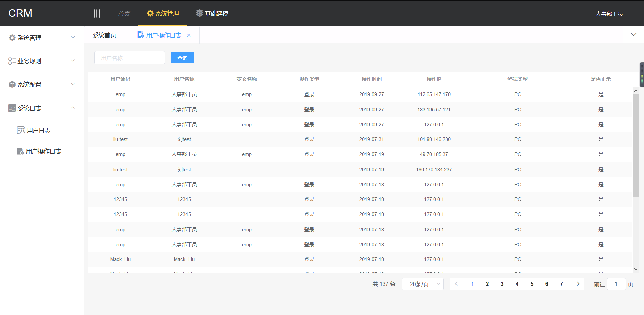
Task: Switch to the 系统首页 tab
Action: pos(105,35)
